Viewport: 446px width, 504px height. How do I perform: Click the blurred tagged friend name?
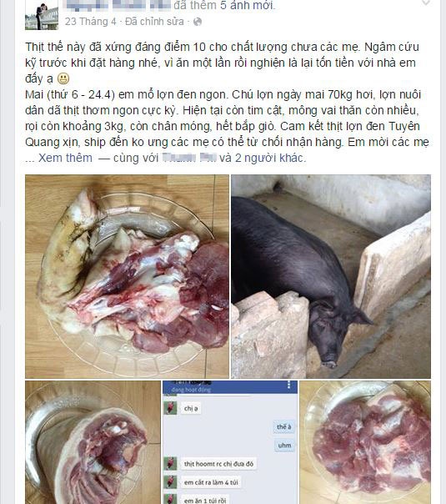pos(189,158)
